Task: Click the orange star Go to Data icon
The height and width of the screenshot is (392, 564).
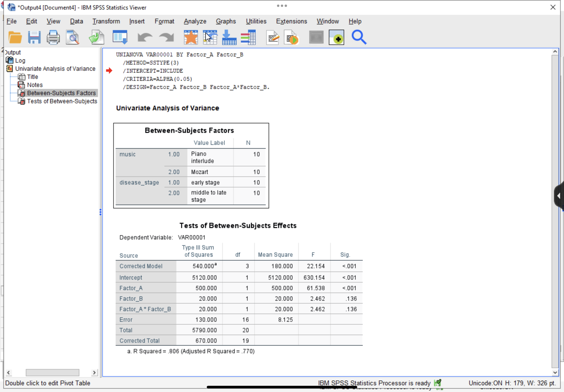Action: point(190,38)
